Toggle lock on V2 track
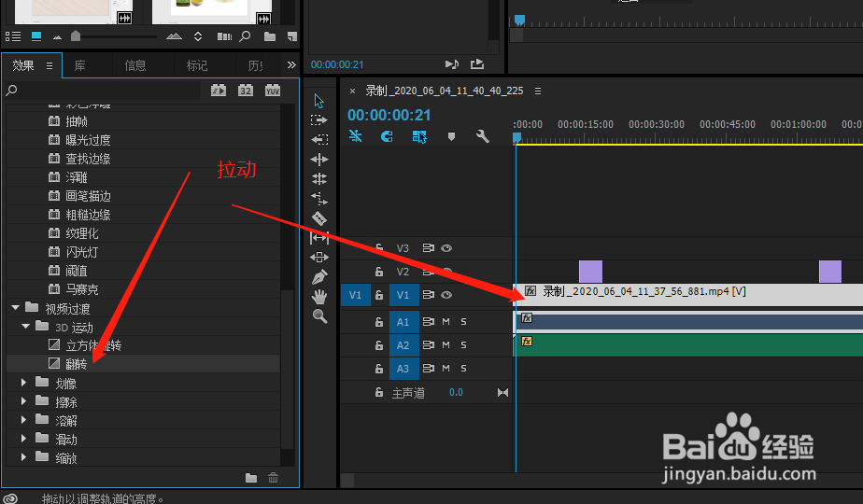The width and height of the screenshot is (863, 504). [x=378, y=272]
